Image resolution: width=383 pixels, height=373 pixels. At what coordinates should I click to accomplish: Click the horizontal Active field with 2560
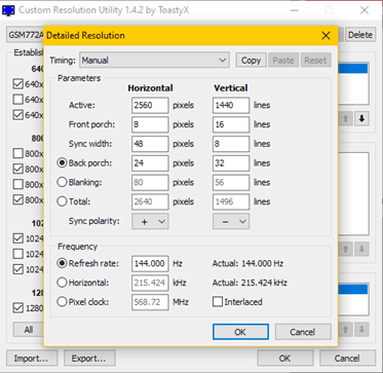point(150,105)
